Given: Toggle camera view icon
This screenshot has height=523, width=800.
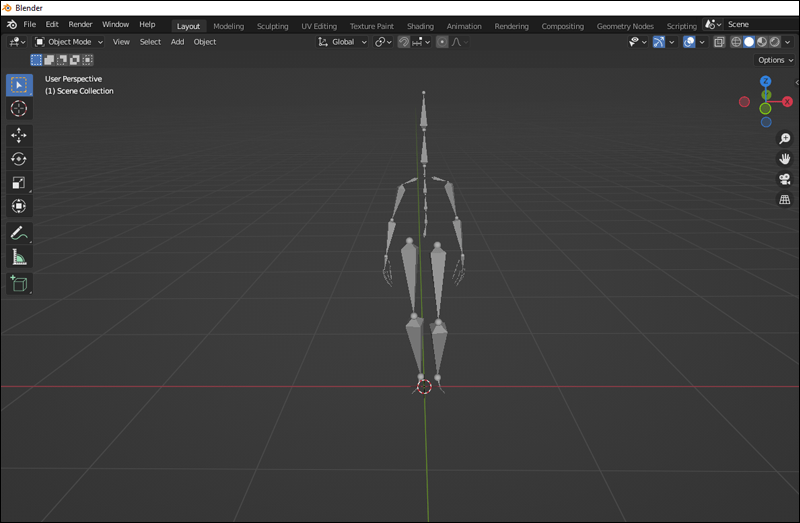Looking at the screenshot, I should [x=785, y=179].
